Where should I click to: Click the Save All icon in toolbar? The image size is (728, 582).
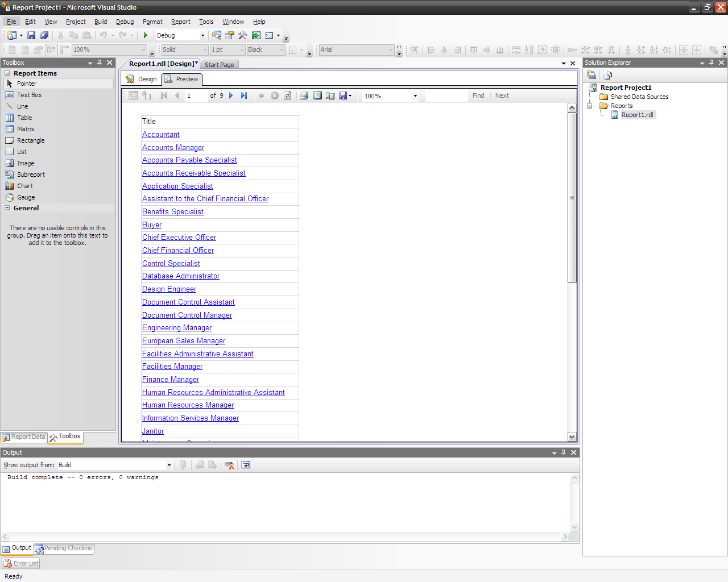pyautogui.click(x=44, y=35)
